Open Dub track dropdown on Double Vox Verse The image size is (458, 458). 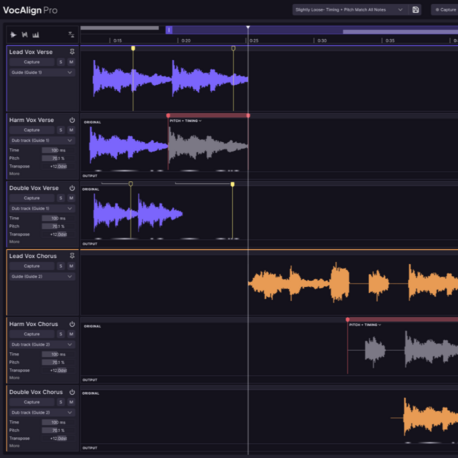[42, 208]
